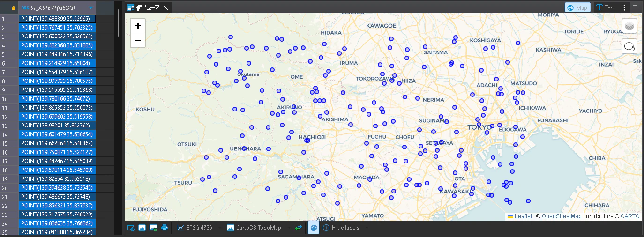Activate the lasso selection tool
The width and height of the screenshot is (644, 237).
point(629,46)
